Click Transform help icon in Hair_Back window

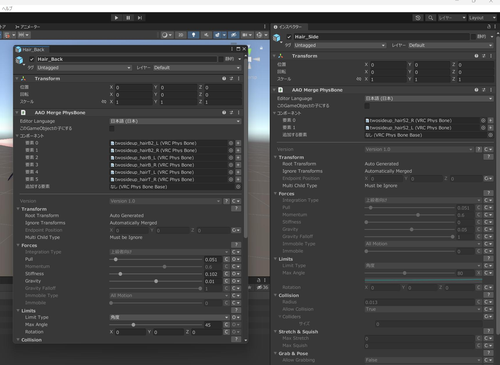[224, 79]
